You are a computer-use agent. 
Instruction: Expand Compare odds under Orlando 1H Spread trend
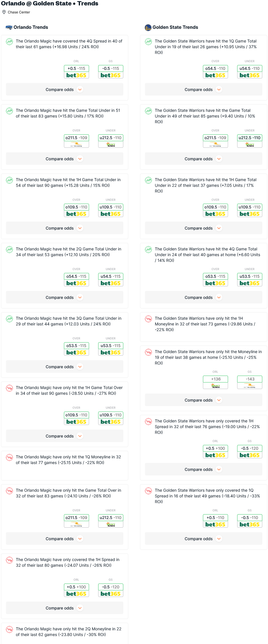[x=65, y=608]
